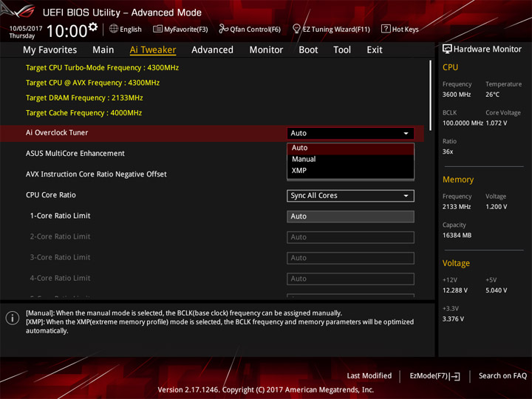Click the English language button
This screenshot has width=532, height=399.
(126, 29)
